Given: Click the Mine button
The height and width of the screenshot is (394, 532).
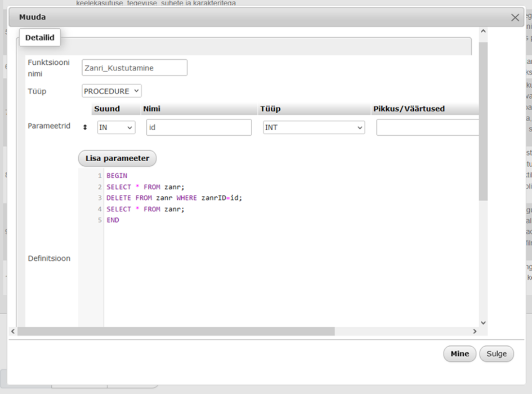Looking at the screenshot, I should [x=459, y=354].
